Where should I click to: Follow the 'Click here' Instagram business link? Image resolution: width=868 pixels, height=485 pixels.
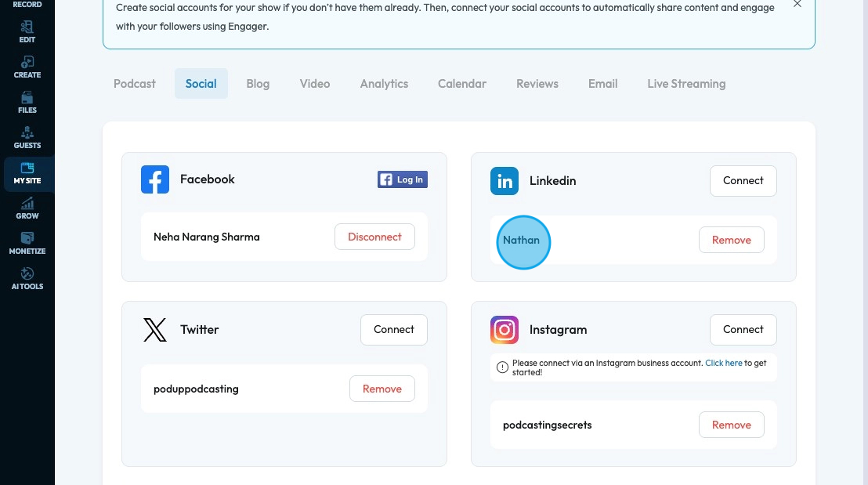[x=724, y=364]
